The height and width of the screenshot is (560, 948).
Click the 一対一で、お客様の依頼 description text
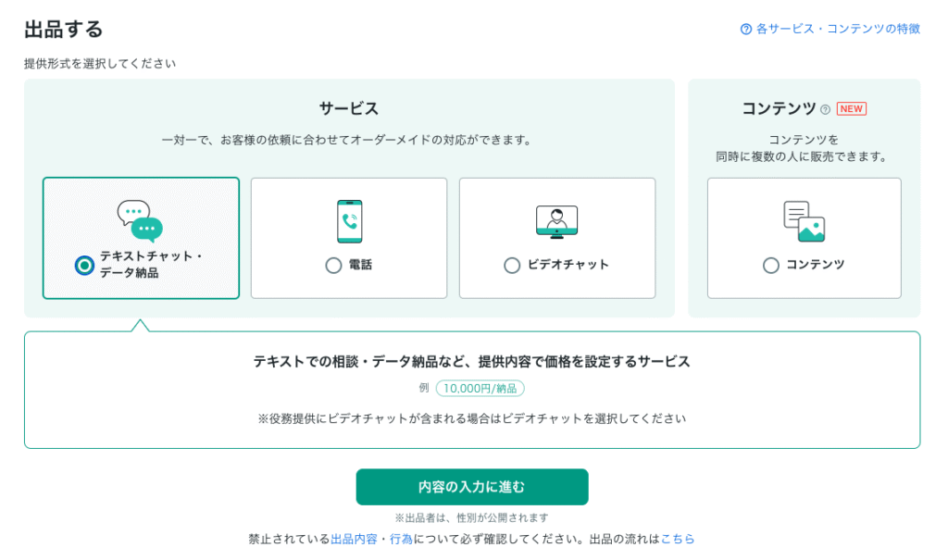coord(347,141)
